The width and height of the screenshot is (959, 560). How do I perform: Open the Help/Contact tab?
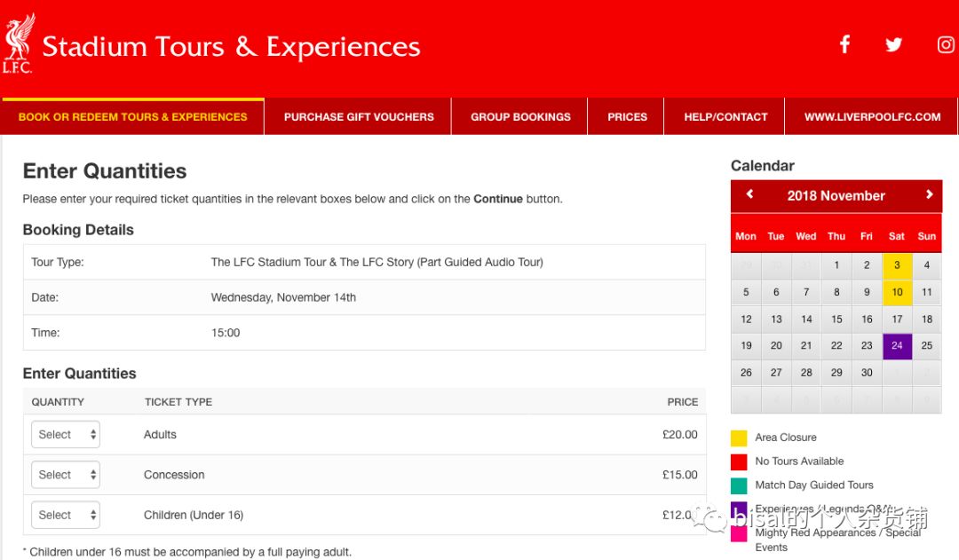pyautogui.click(x=725, y=117)
